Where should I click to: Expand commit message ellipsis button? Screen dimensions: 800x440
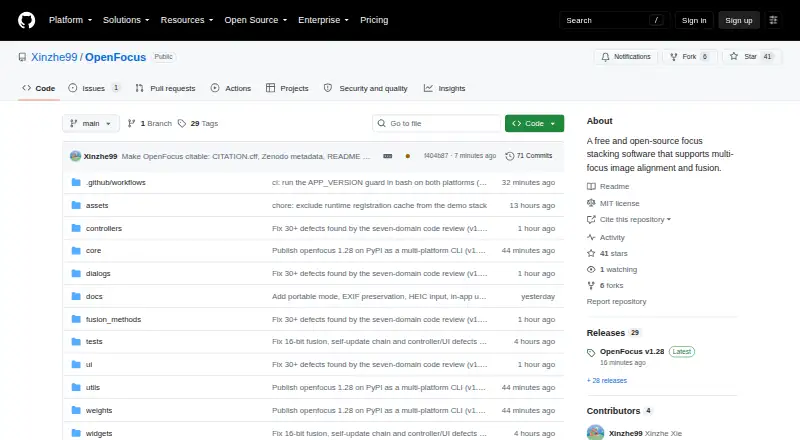[388, 156]
